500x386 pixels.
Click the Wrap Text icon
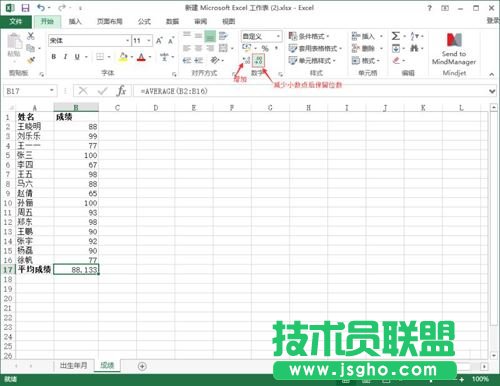(x=223, y=36)
